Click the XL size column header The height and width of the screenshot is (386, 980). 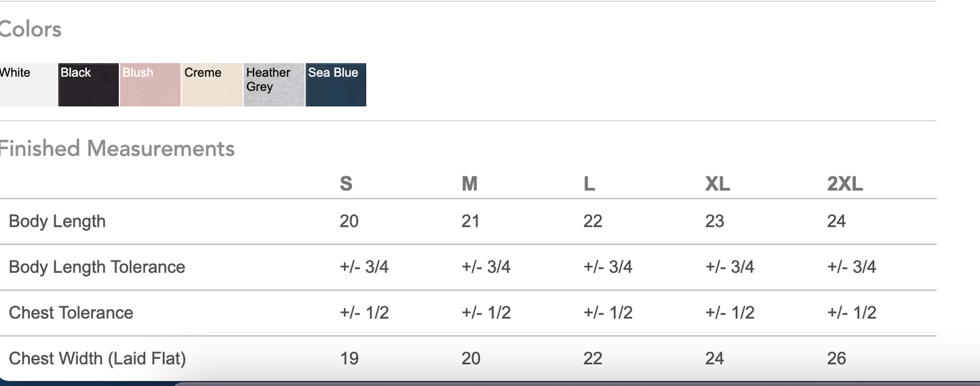[x=718, y=184]
